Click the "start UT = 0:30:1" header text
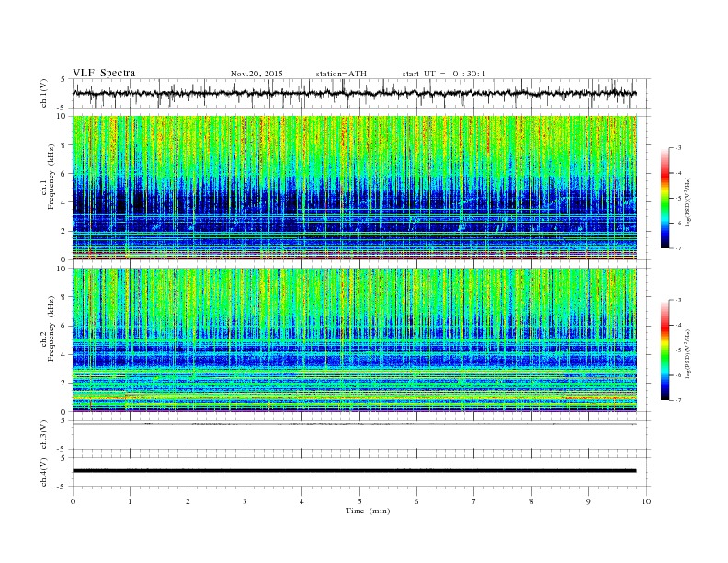Viewport: 728px width, 563px height. point(444,74)
